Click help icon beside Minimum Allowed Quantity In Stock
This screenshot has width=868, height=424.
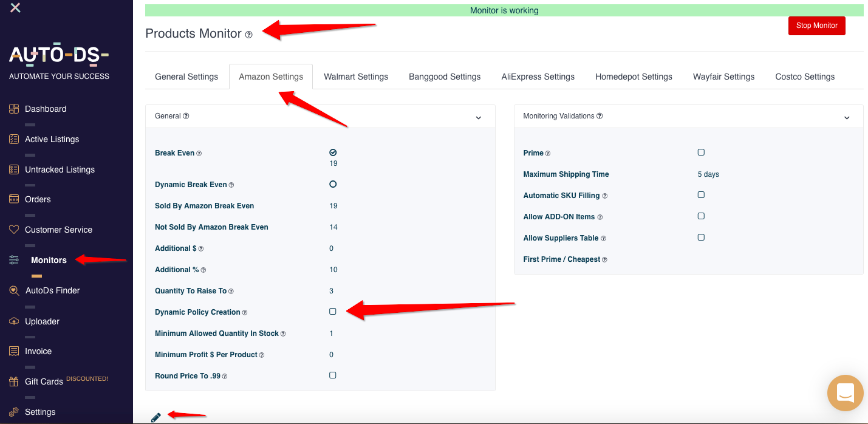click(283, 334)
